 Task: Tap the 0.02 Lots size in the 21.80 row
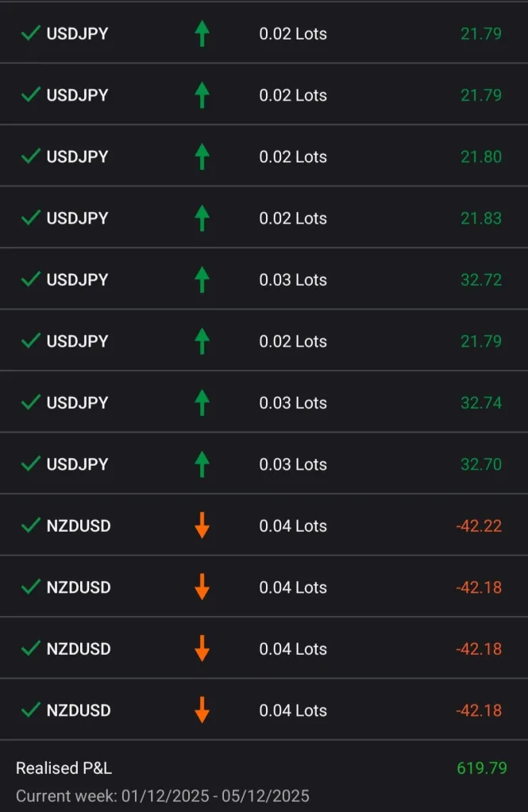[x=293, y=156]
